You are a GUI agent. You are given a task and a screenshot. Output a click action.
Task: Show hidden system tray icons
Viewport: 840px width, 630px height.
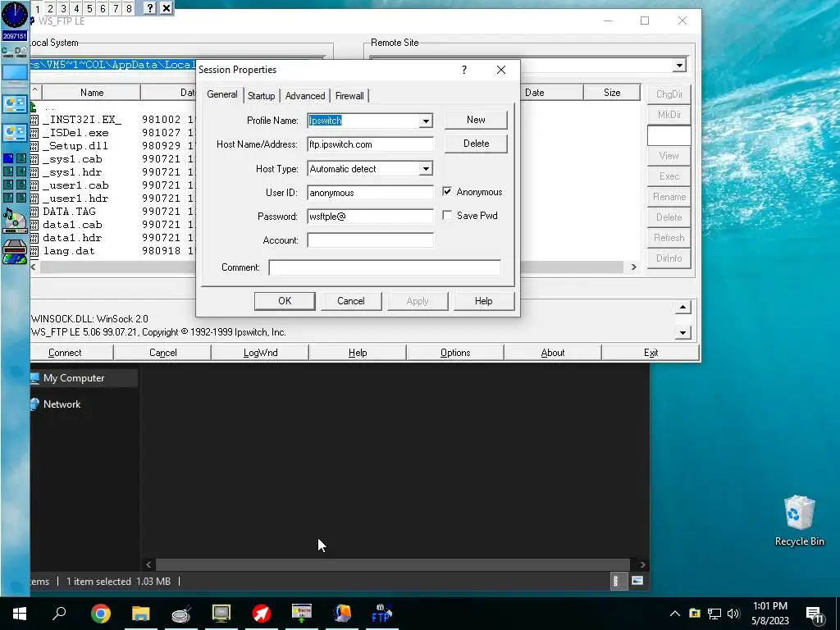click(x=675, y=614)
